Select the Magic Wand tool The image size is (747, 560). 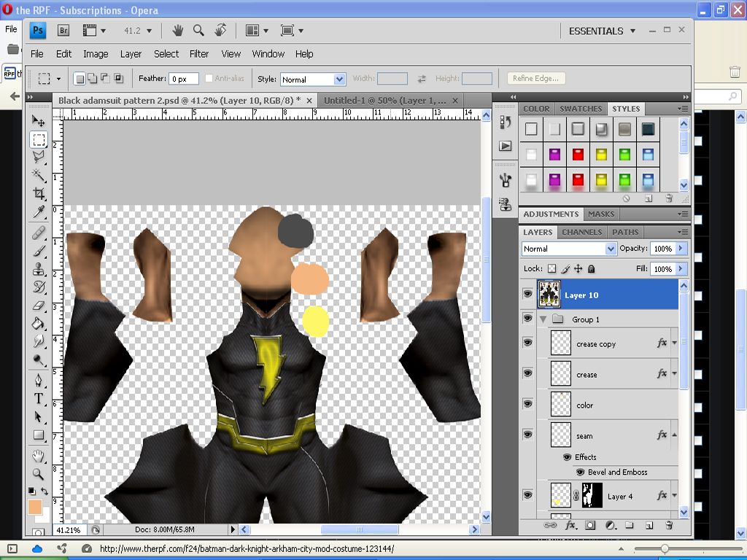click(39, 175)
